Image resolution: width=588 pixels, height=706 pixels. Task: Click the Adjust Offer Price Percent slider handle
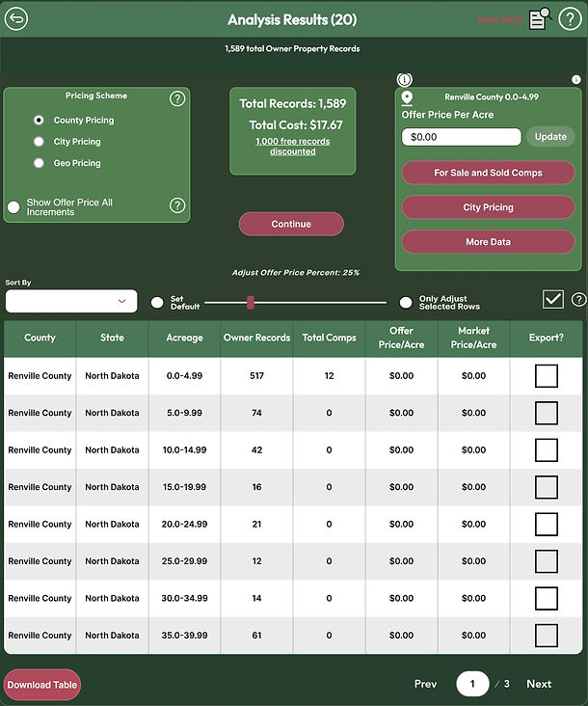coord(251,303)
